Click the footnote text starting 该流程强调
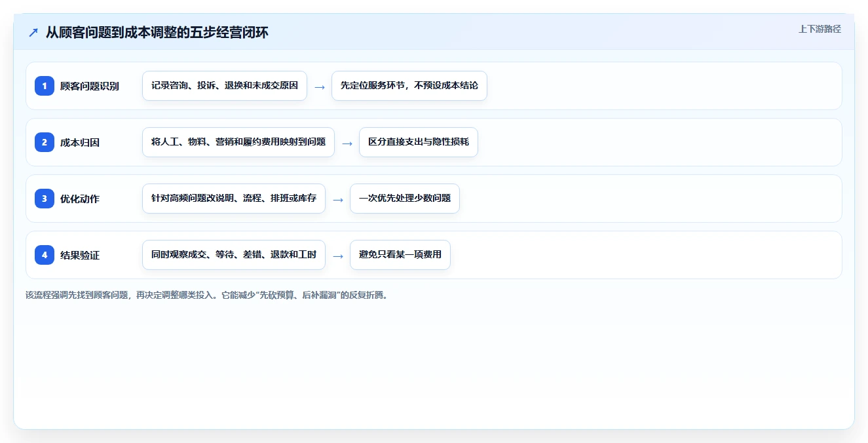Image resolution: width=868 pixels, height=443 pixels. (207, 295)
